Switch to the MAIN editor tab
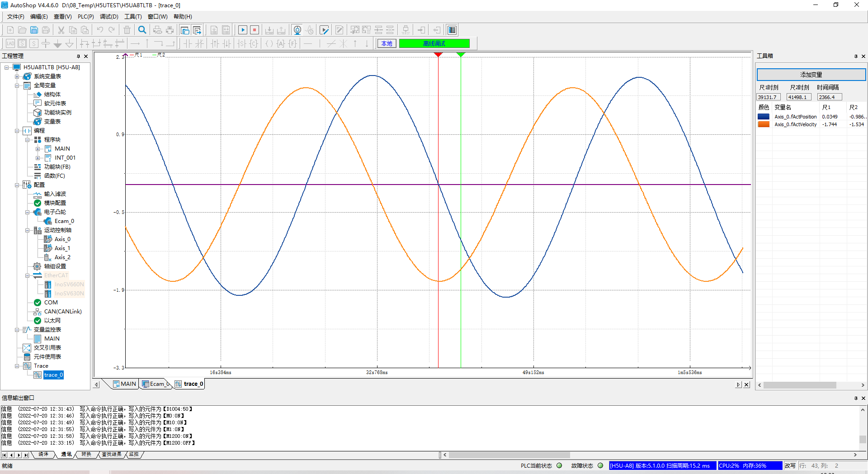 point(124,384)
